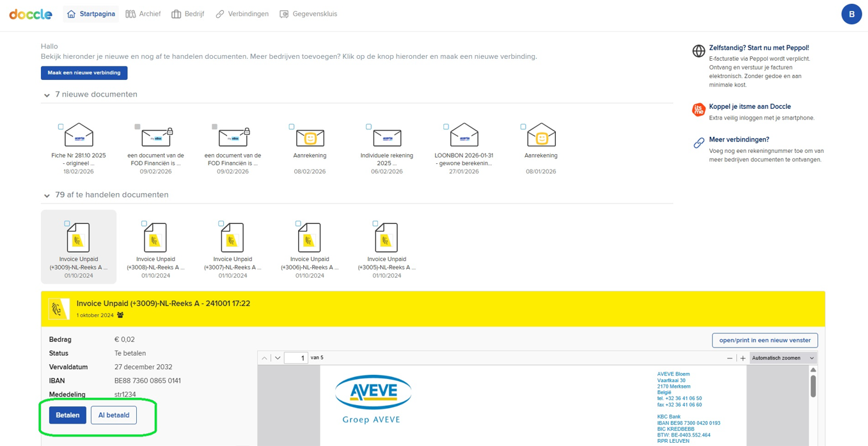This screenshot has width=868, height=446.
Task: Open the Gegevenskluis menu item
Action: (x=308, y=14)
